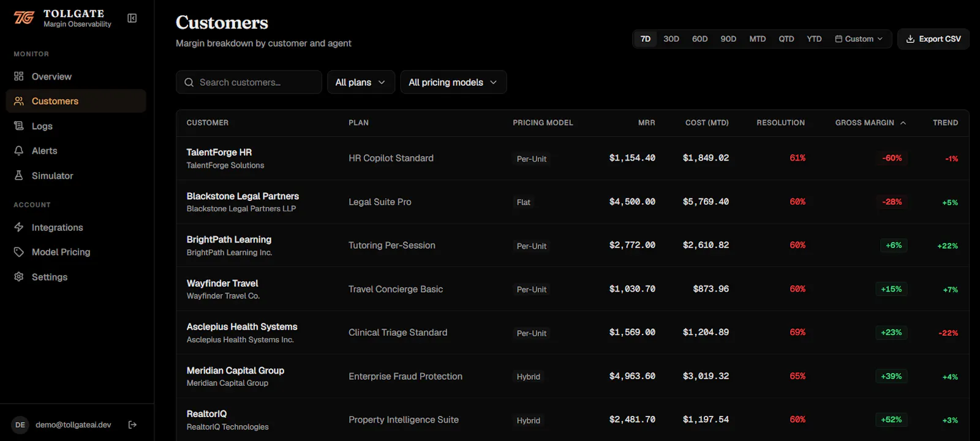
Task: Click the search magnifier icon
Action: point(189,82)
